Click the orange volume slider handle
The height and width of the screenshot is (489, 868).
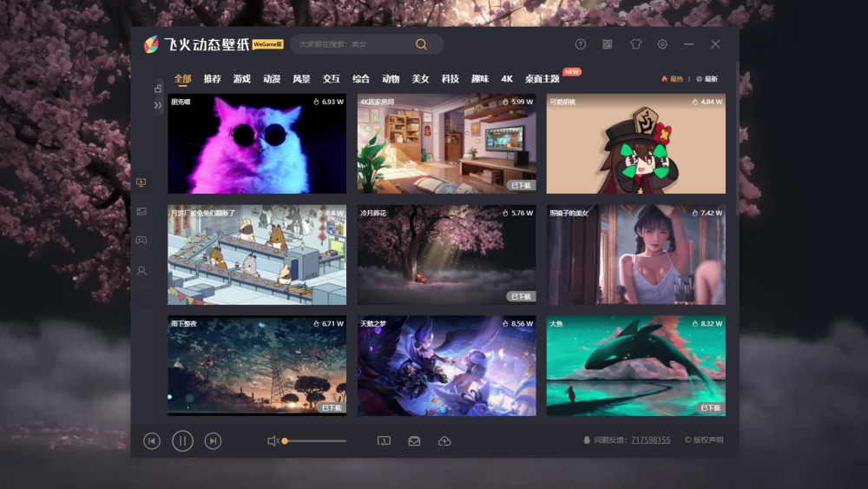coord(285,441)
